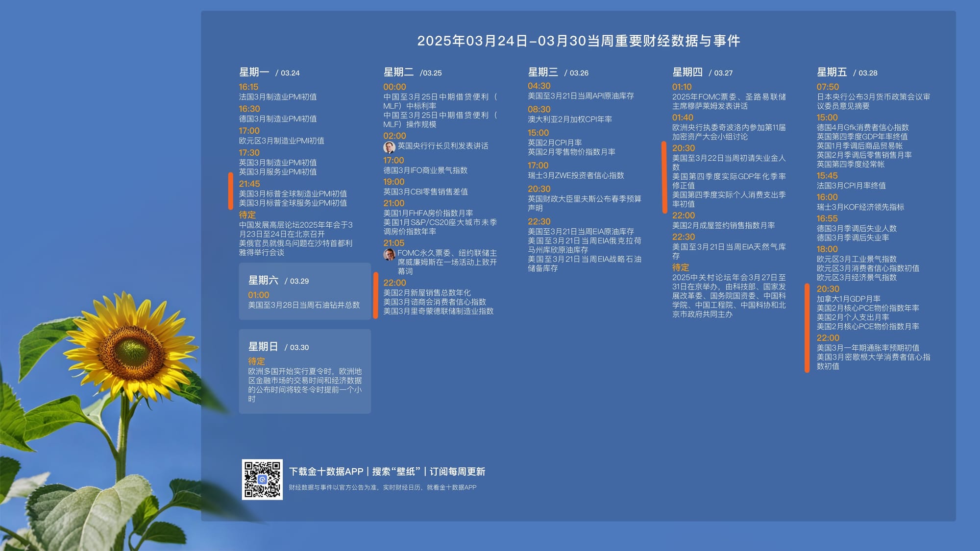The height and width of the screenshot is (551, 980).
Task: Click the 下载金十数据APP text
Action: (x=326, y=472)
